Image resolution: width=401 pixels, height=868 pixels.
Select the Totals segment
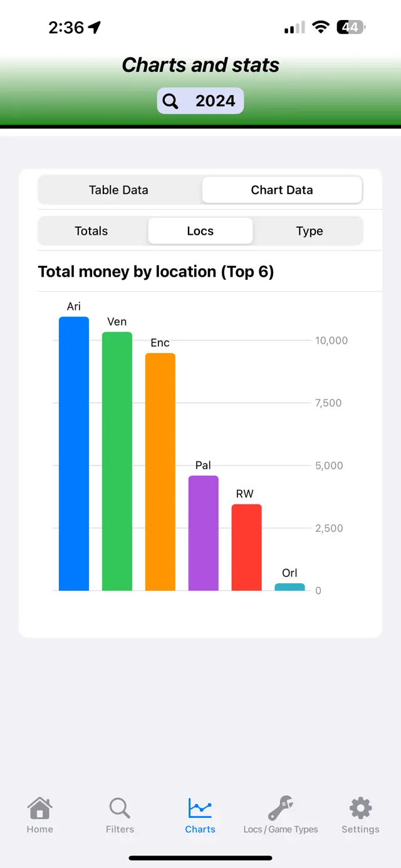(x=91, y=230)
